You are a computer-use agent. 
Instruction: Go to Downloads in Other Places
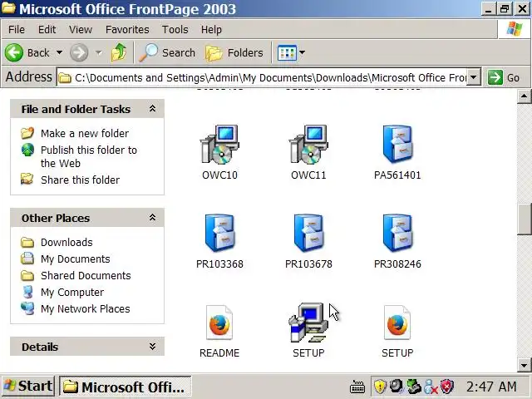click(66, 242)
